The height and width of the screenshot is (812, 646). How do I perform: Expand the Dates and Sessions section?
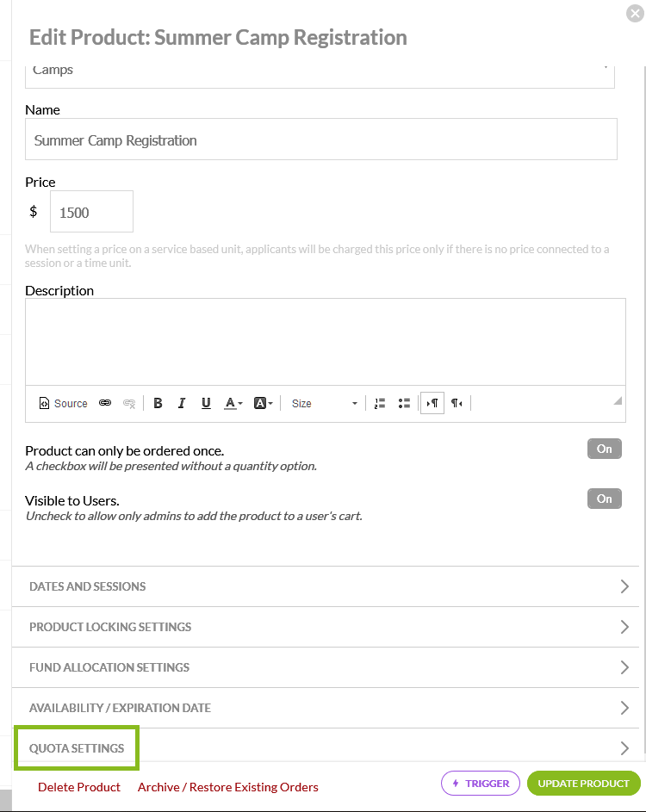[326, 586]
